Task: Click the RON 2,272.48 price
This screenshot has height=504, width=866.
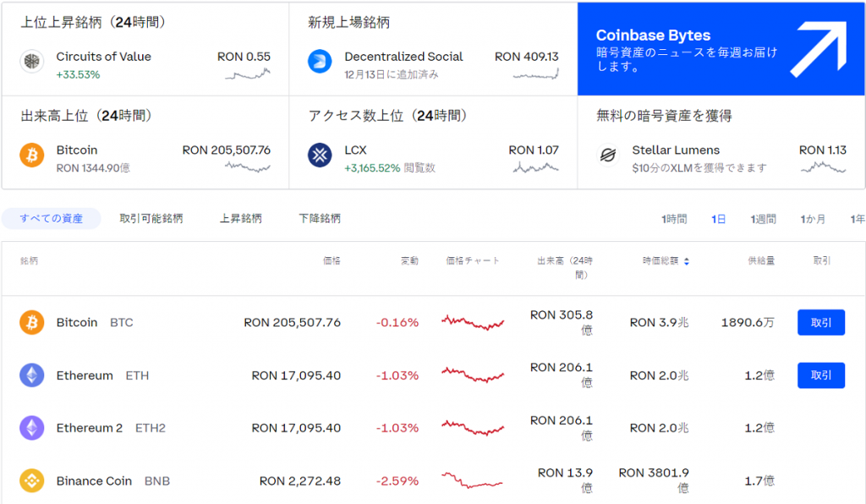Action: [x=300, y=481]
